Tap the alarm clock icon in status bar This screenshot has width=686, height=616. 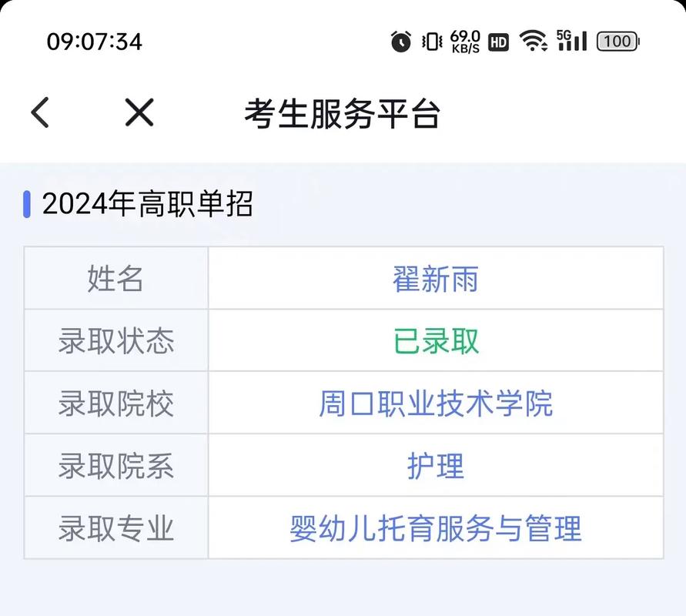pos(400,42)
